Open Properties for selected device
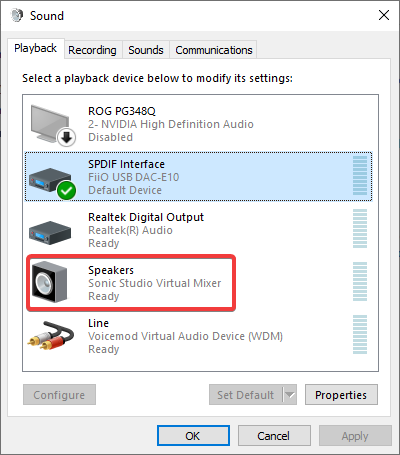 [x=341, y=395]
